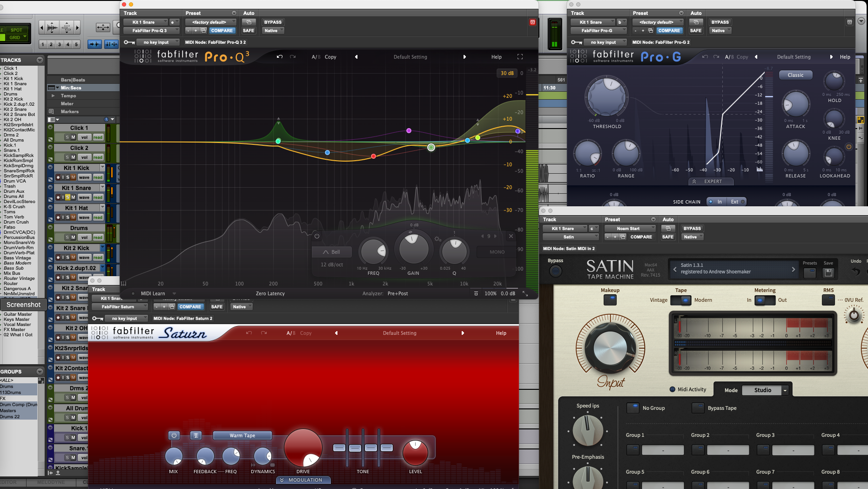Image resolution: width=868 pixels, height=489 pixels.
Task: Solo the Kit 1 Snare track
Action: pyautogui.click(x=67, y=197)
